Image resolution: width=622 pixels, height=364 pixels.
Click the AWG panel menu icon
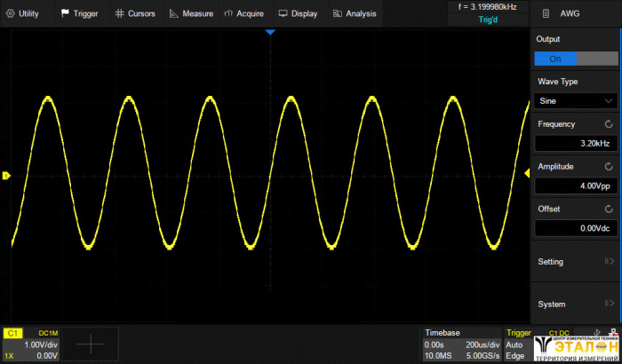click(x=544, y=14)
